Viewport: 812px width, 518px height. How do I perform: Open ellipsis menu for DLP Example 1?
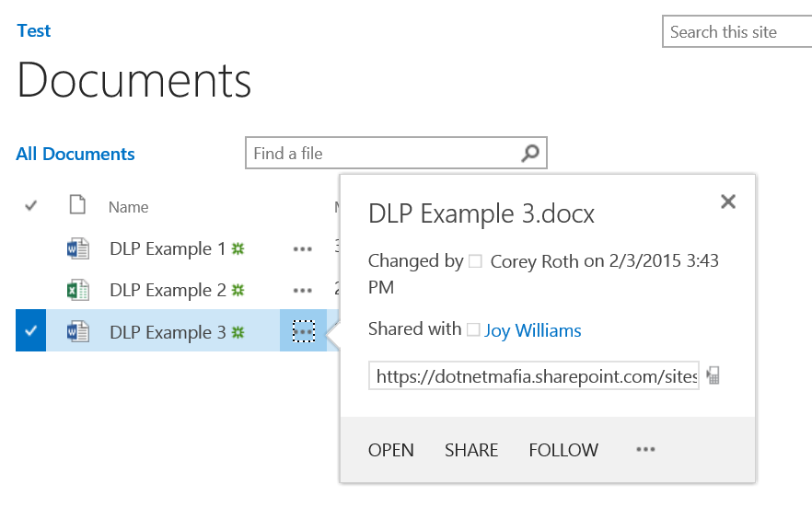302,249
